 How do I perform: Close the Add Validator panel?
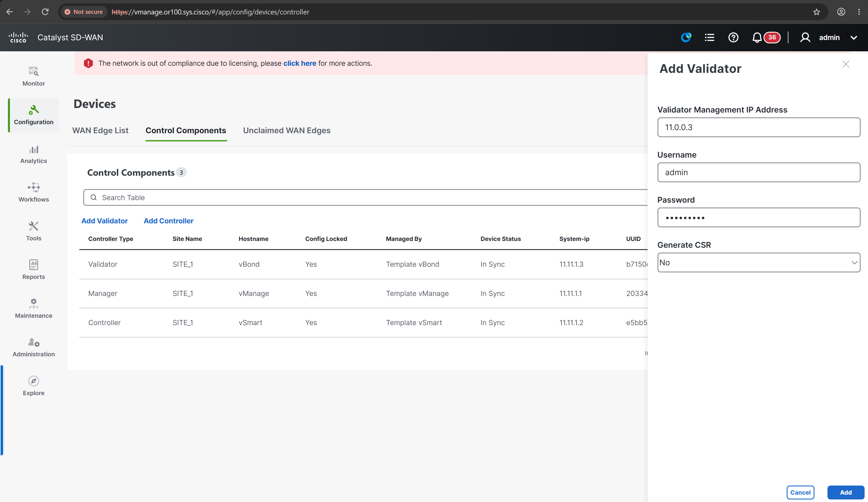coord(846,64)
